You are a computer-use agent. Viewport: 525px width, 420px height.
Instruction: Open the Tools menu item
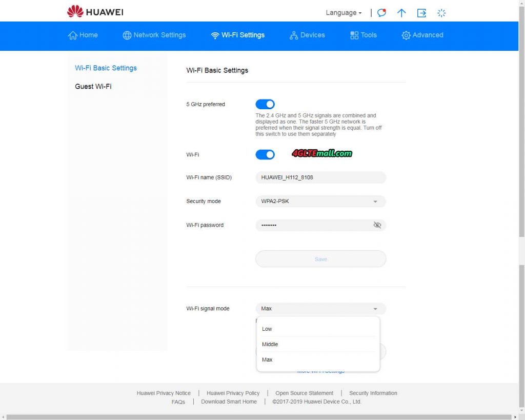click(x=364, y=35)
